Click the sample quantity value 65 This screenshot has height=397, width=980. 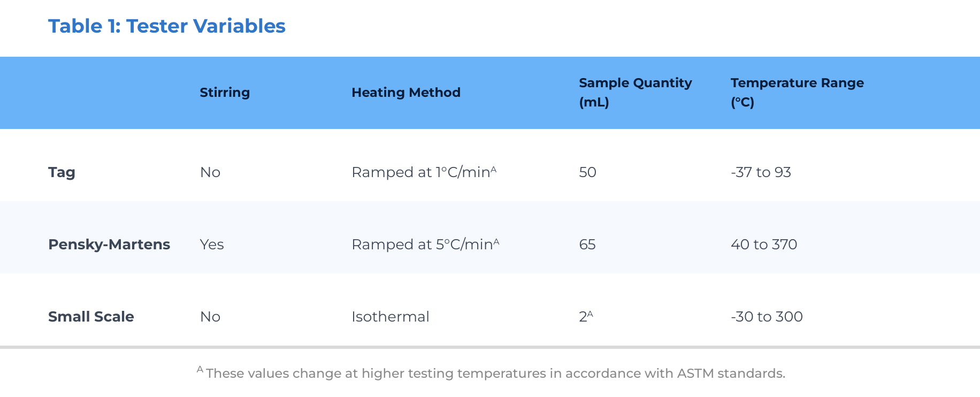587,245
